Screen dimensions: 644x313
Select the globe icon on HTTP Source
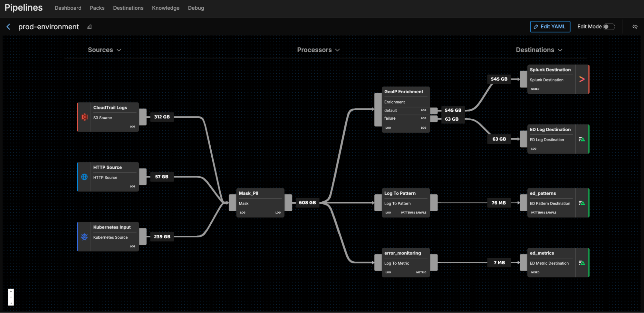tap(84, 177)
